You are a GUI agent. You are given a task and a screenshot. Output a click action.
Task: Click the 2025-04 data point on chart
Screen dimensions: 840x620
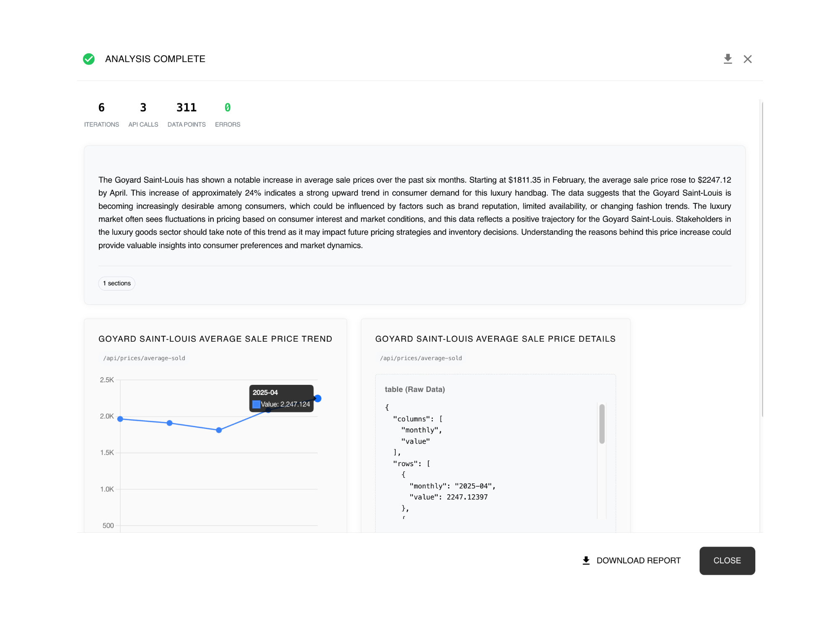pyautogui.click(x=318, y=398)
